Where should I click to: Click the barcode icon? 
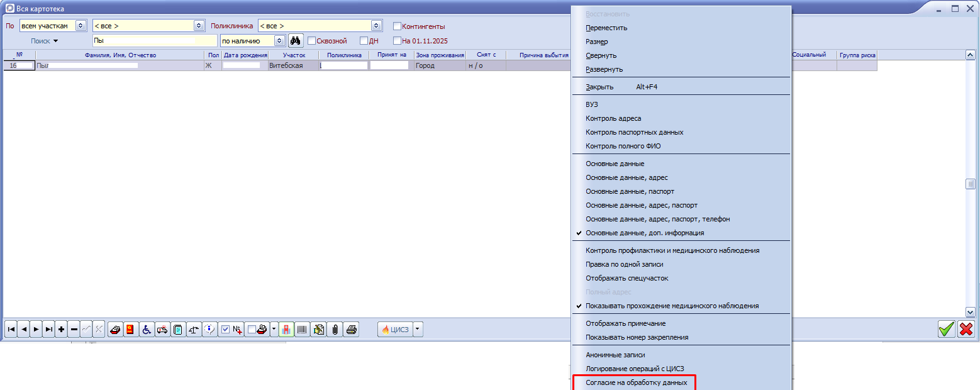(x=303, y=329)
